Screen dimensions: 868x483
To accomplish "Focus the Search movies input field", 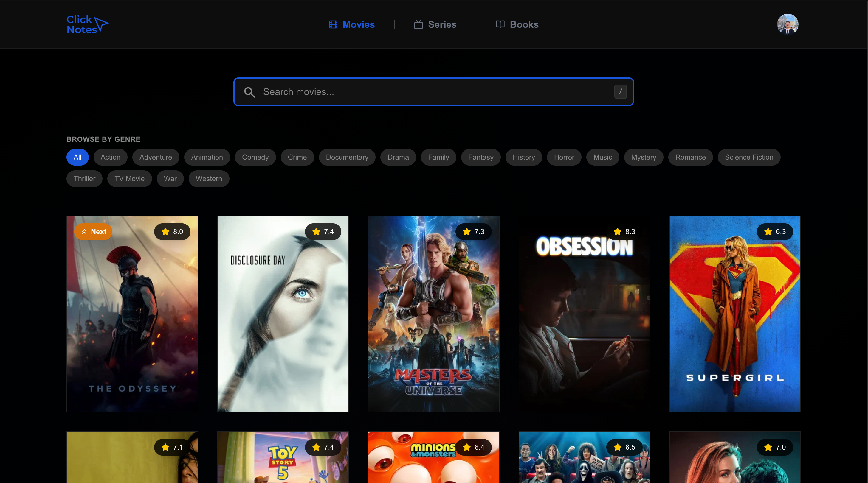I will pos(434,92).
